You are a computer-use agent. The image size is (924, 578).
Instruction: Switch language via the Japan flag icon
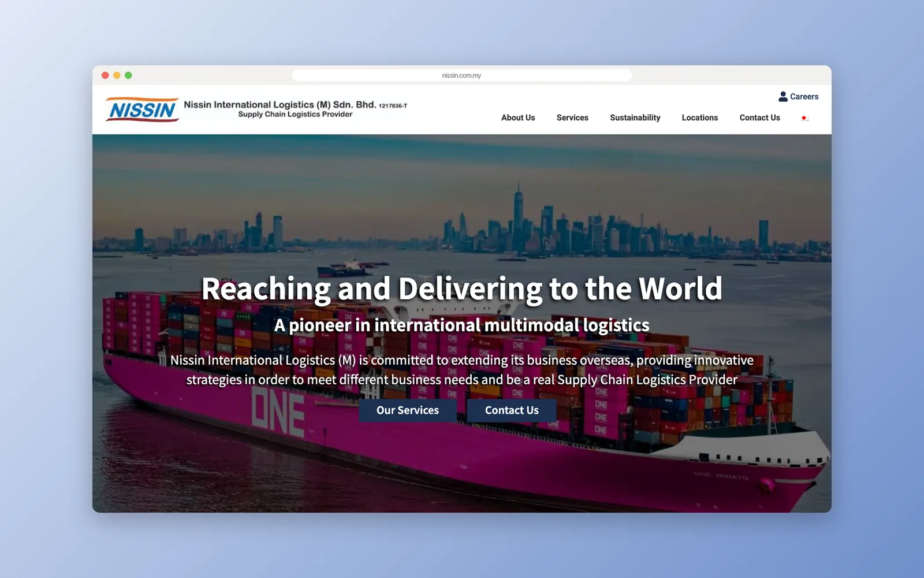804,118
